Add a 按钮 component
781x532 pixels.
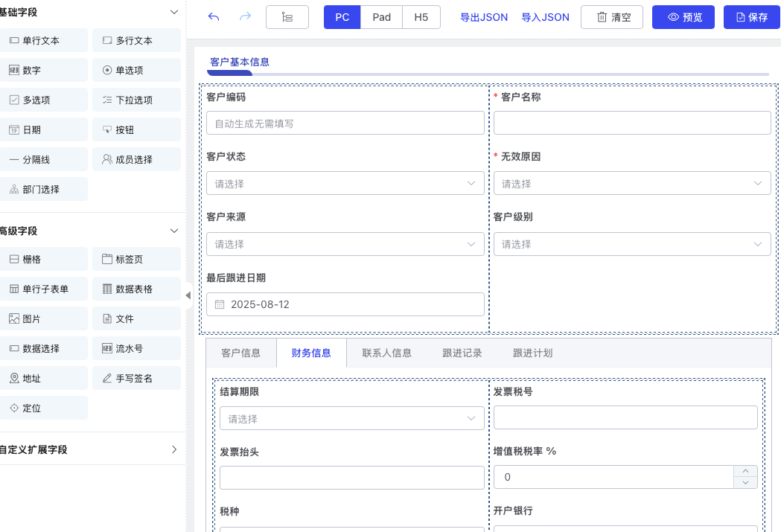click(136, 130)
